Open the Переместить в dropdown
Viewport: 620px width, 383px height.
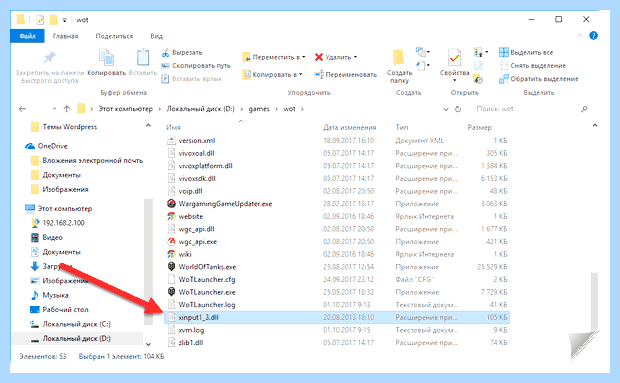point(274,57)
